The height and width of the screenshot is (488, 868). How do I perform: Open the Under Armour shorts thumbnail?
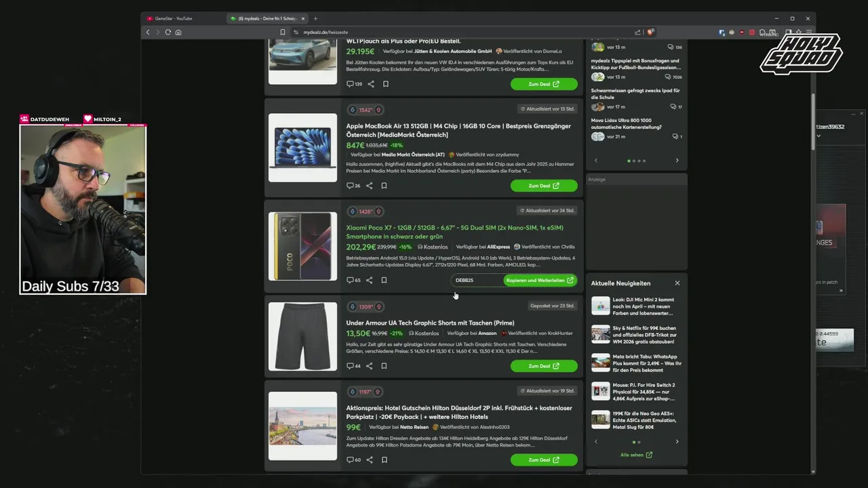(302, 337)
